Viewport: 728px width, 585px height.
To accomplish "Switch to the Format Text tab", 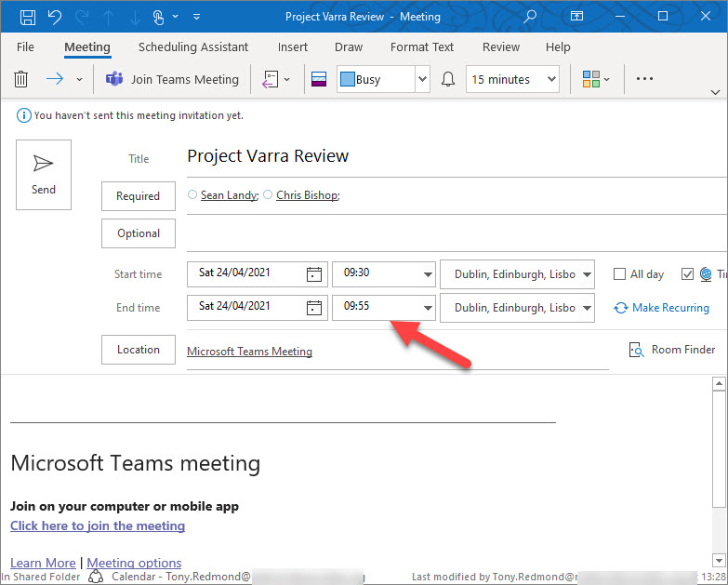I will [x=422, y=47].
